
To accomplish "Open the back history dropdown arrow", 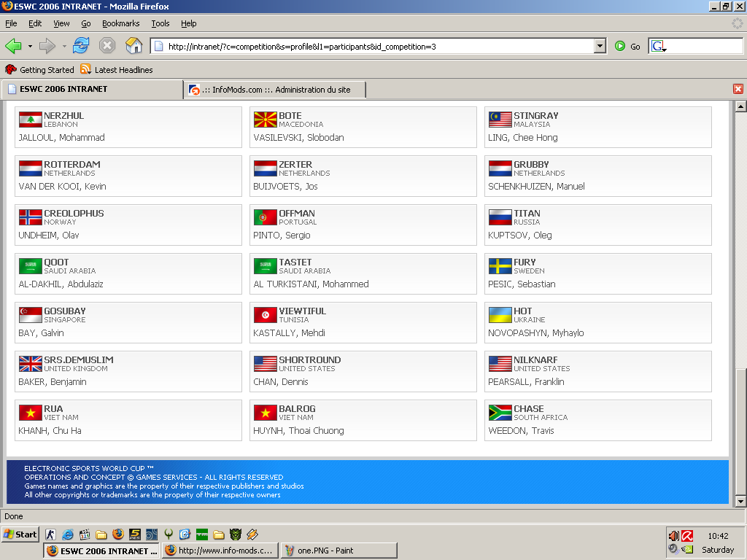I will tap(30, 46).
